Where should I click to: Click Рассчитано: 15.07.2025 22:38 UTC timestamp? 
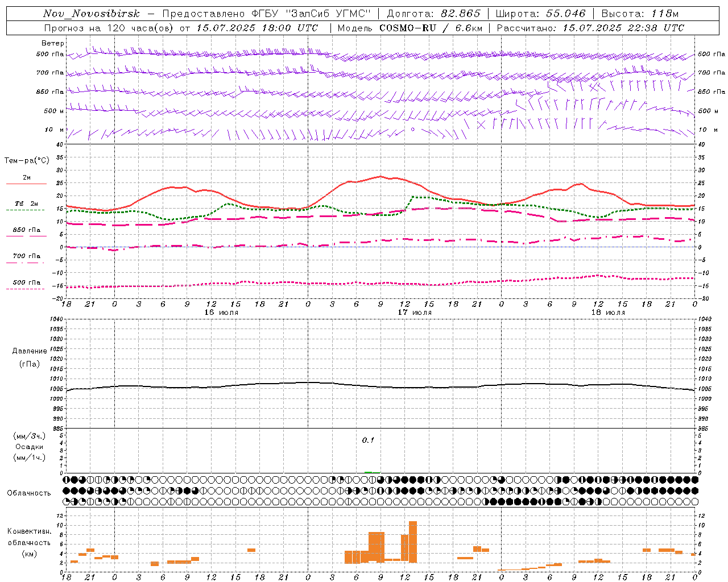(x=590, y=28)
